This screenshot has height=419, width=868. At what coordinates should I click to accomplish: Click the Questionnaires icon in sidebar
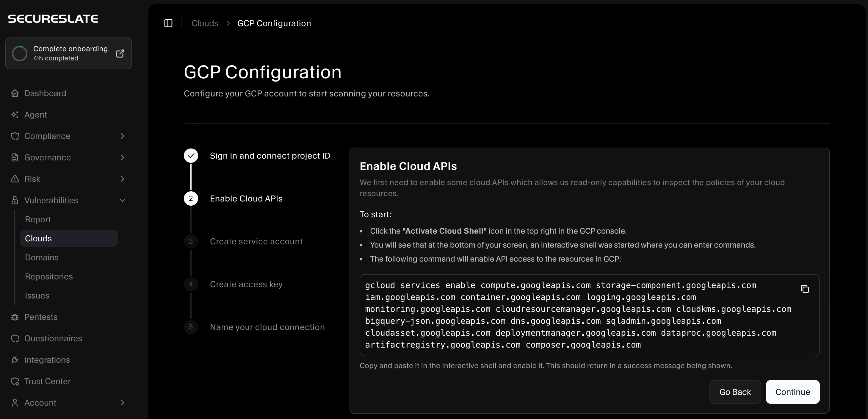coord(15,338)
